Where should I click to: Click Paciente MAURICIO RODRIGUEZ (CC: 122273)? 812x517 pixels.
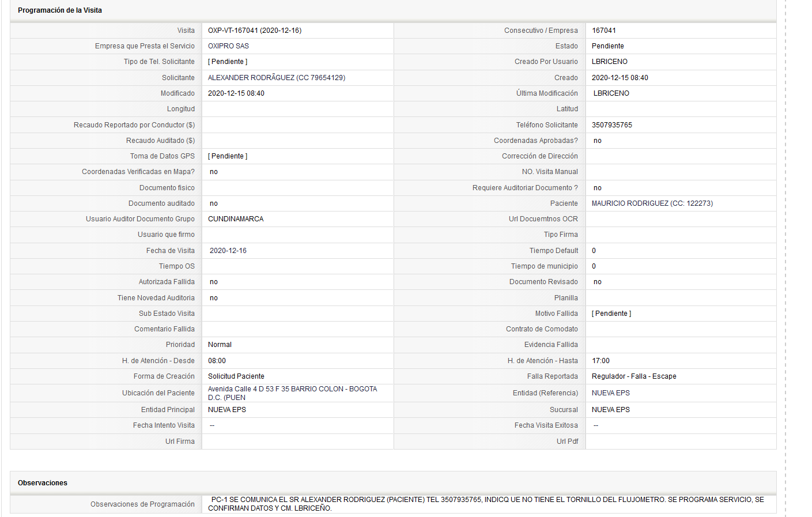[652, 203]
